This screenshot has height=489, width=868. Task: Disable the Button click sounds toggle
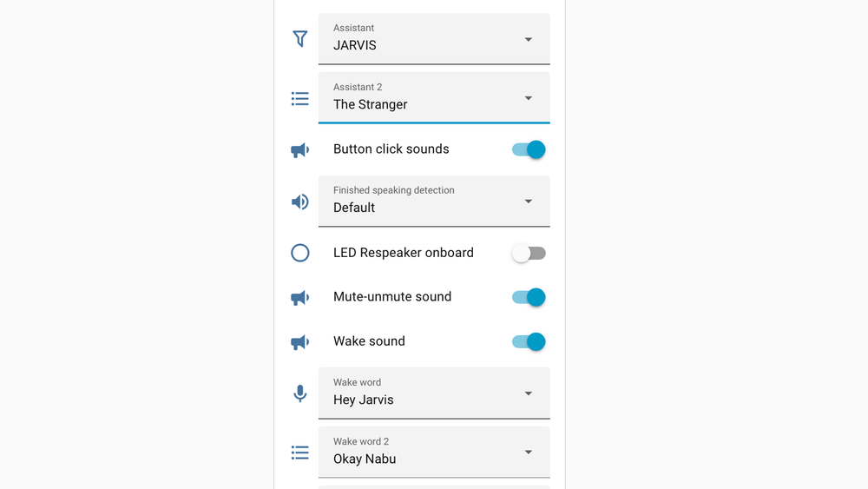529,149
